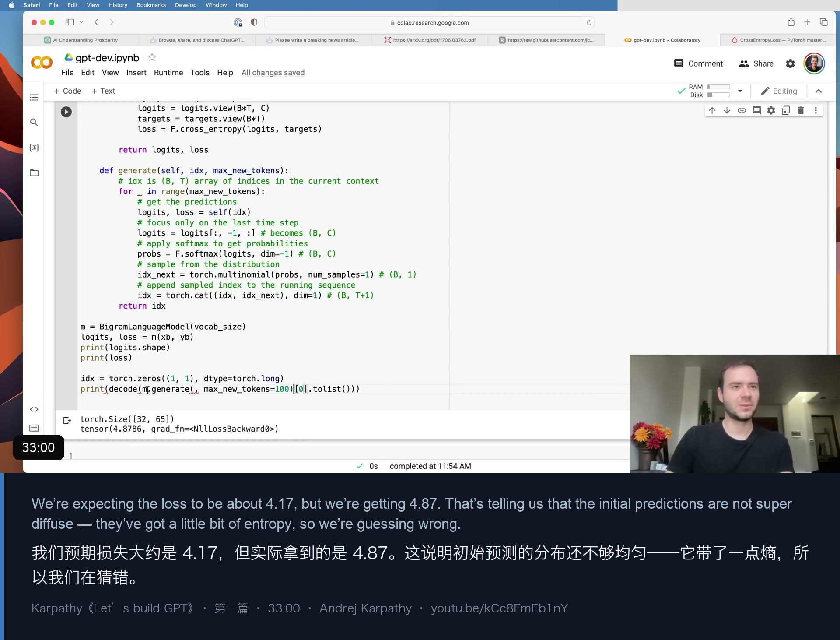Open the Colab Tools menu
This screenshot has width=840, height=640.
pyautogui.click(x=200, y=73)
